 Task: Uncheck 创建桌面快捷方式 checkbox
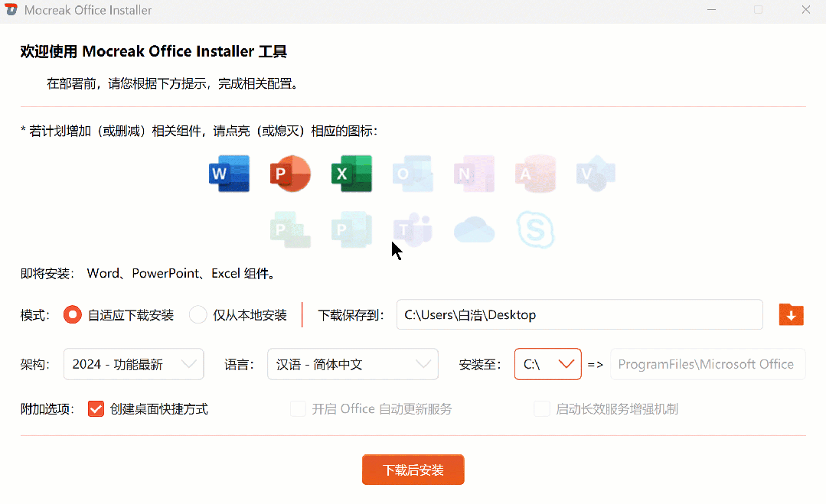tap(96, 408)
